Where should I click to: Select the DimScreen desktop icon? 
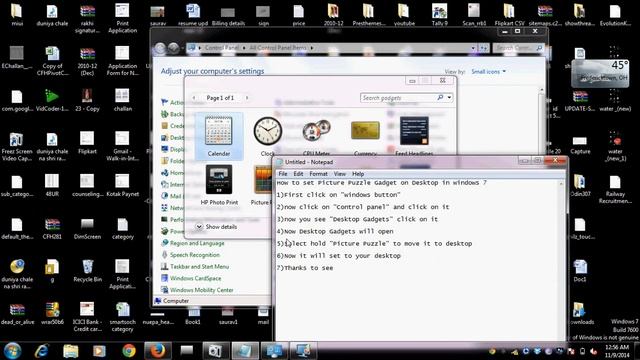click(87, 229)
